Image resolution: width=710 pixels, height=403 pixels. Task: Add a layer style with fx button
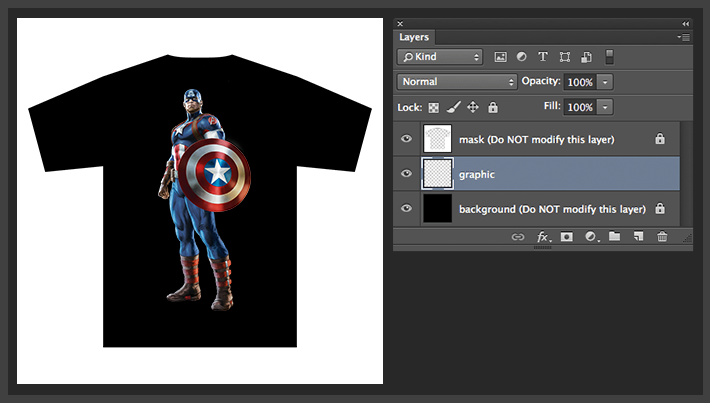[x=543, y=237]
